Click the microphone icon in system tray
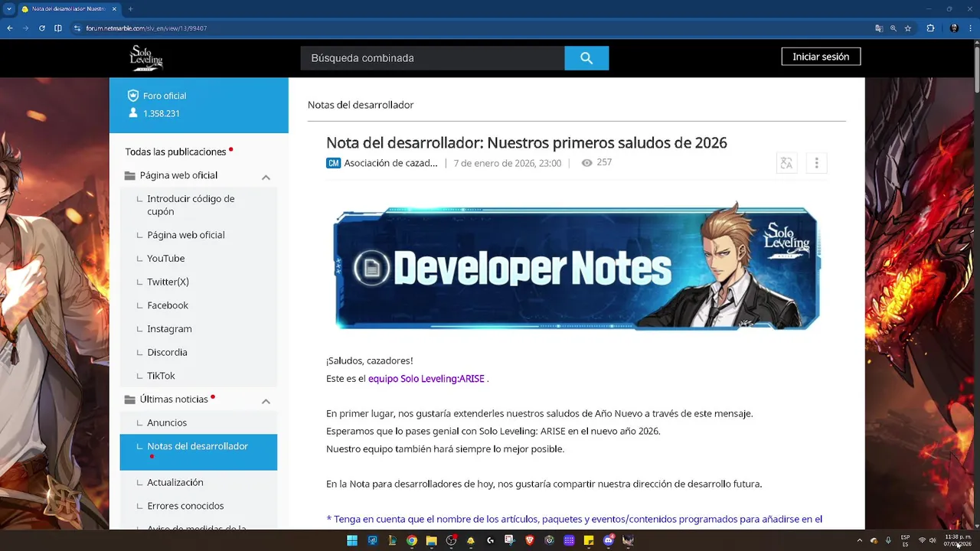This screenshot has height=551, width=980. 888,540
